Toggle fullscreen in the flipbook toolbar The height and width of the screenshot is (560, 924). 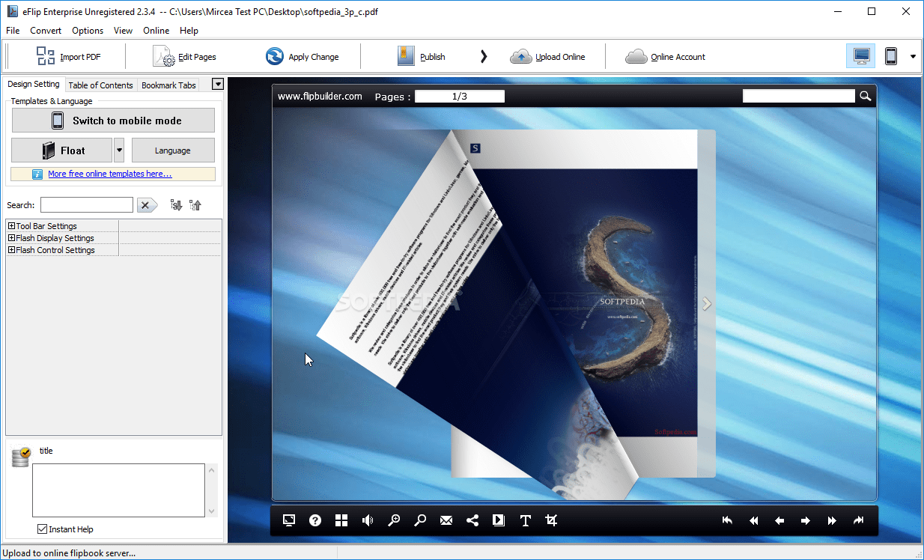click(289, 520)
